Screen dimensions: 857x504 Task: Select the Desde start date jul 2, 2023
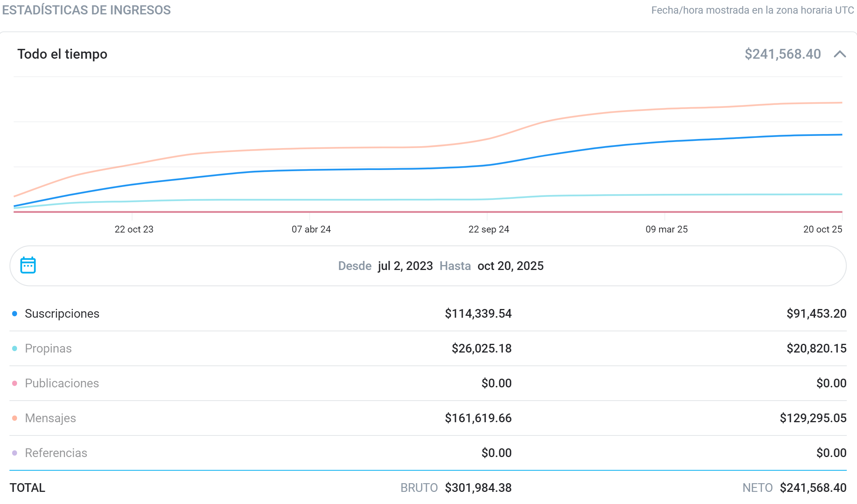405,266
